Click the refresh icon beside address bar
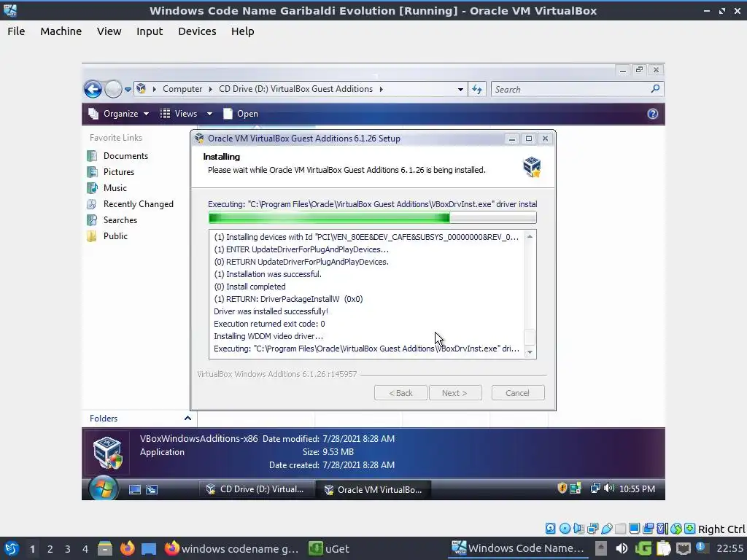747x560 pixels. point(477,89)
